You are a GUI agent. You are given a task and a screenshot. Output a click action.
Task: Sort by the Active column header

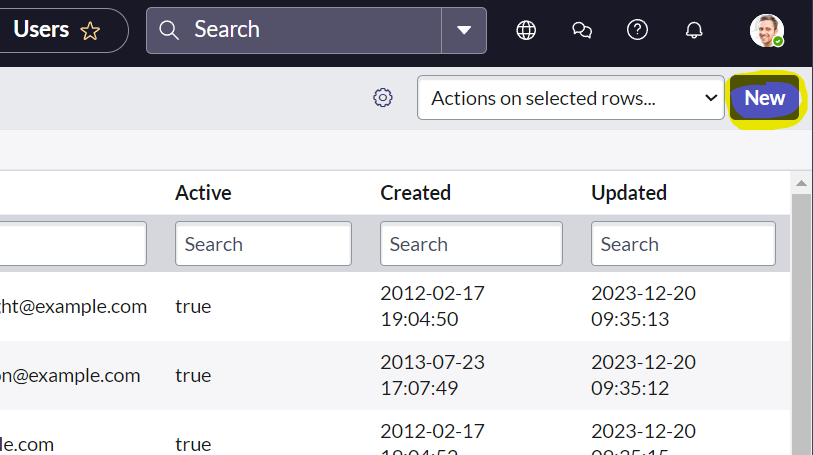203,193
